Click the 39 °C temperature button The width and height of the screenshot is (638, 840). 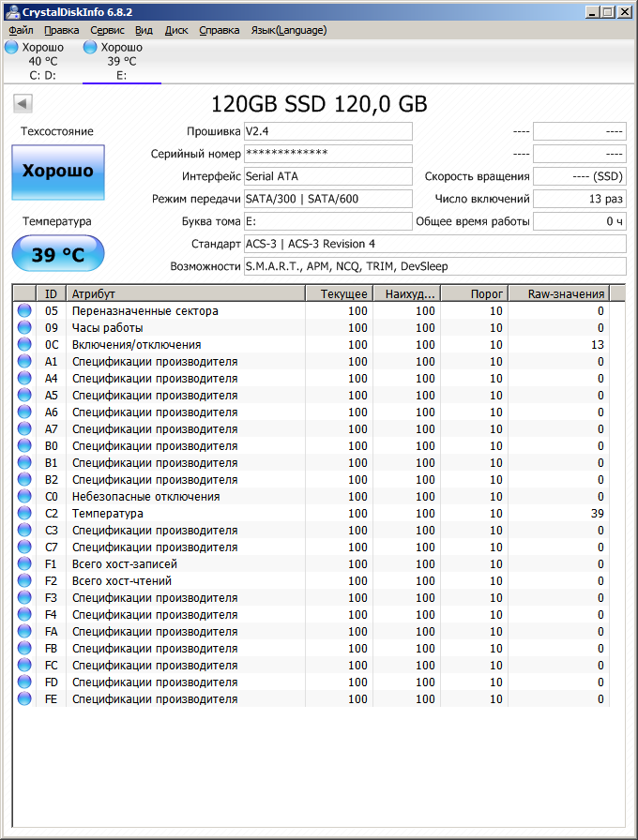coord(58,253)
